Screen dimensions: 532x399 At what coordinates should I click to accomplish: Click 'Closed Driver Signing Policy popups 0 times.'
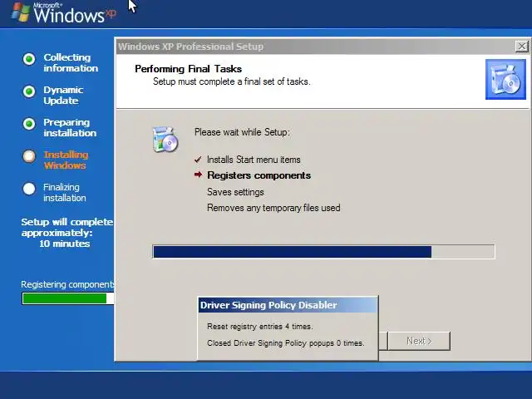286,343
